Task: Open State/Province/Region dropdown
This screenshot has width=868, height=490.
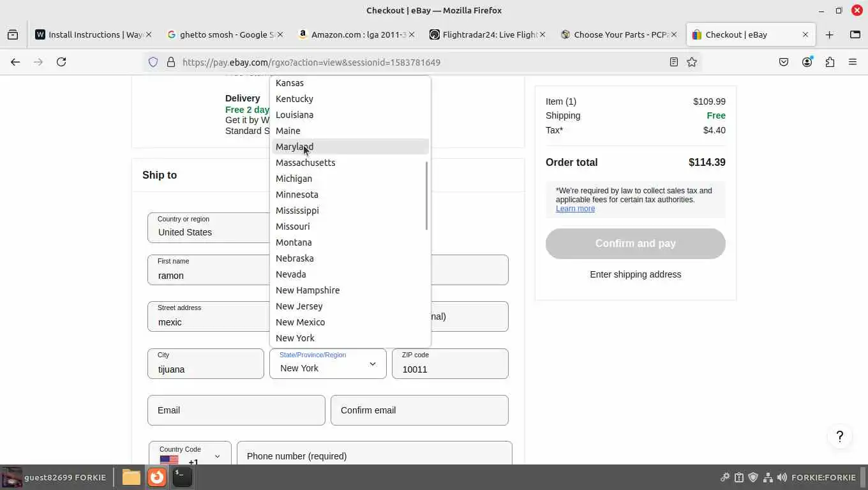Action: tap(328, 364)
